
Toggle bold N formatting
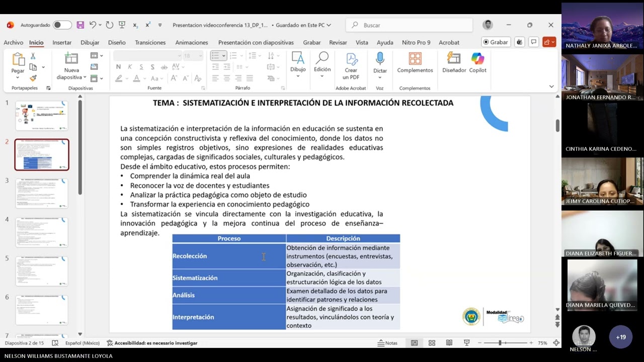coord(118,67)
